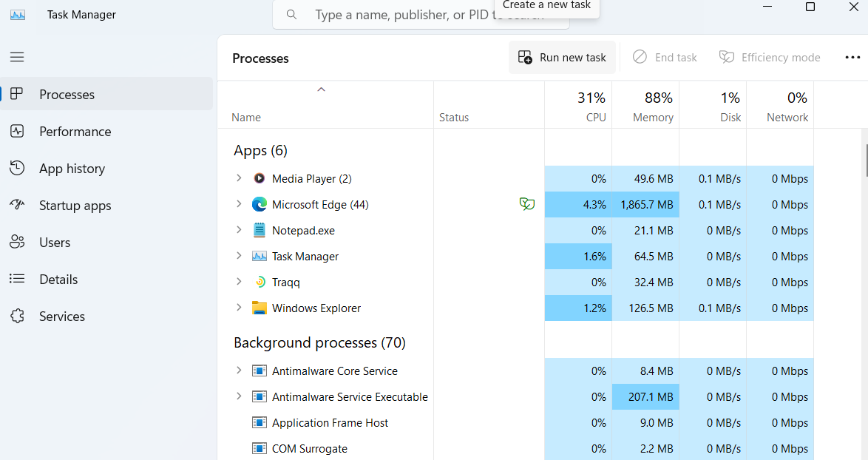This screenshot has width=868, height=460.
Task: Click the COM Surrogate icon
Action: 259,449
